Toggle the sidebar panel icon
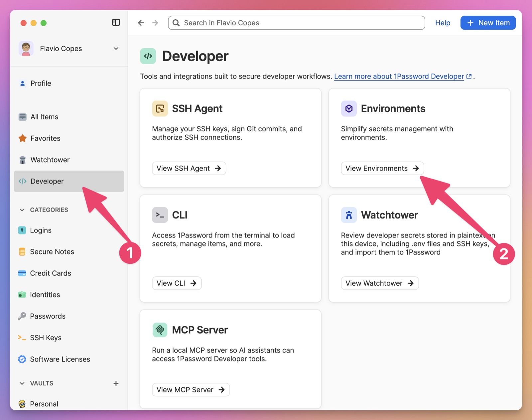The height and width of the screenshot is (420, 532). click(116, 23)
